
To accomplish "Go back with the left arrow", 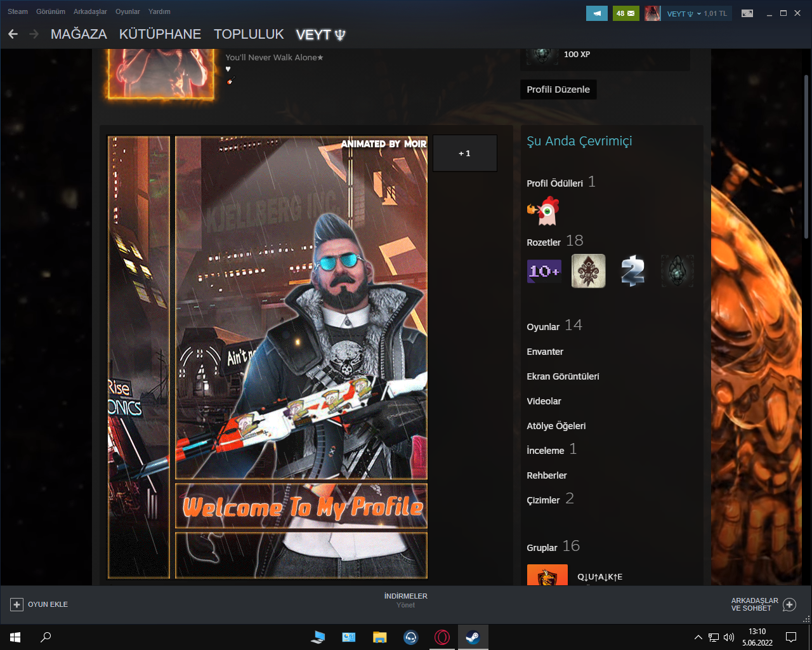I will [13, 34].
